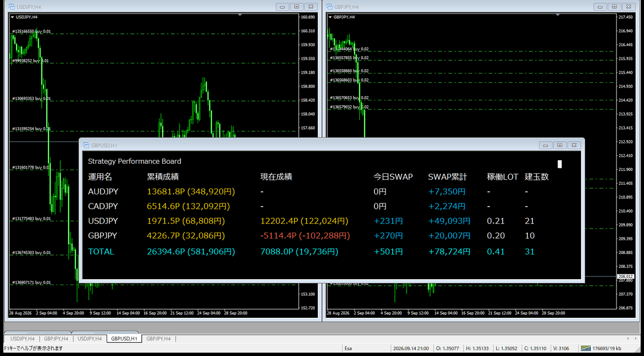Screen dimensions: 644x356
Task: Close the GBPJPY,H4 chart window
Action: 629,6
